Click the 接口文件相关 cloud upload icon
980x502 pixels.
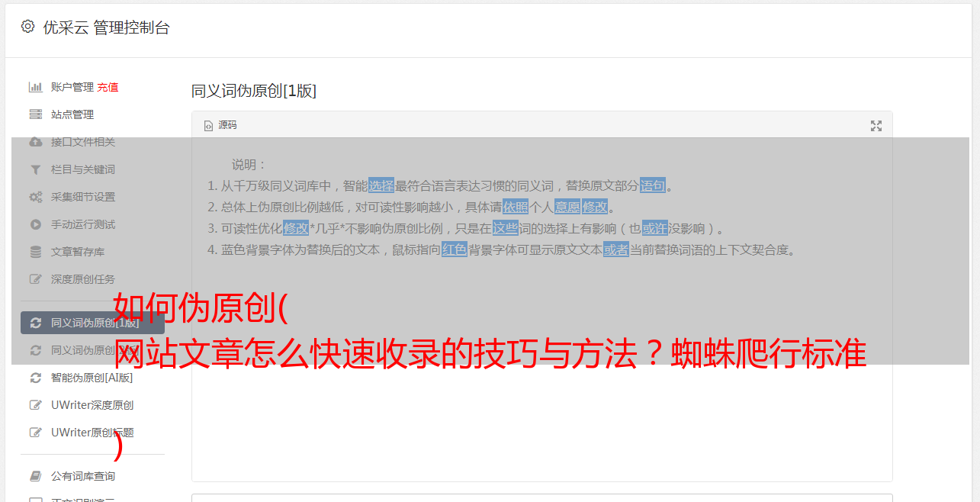click(35, 142)
